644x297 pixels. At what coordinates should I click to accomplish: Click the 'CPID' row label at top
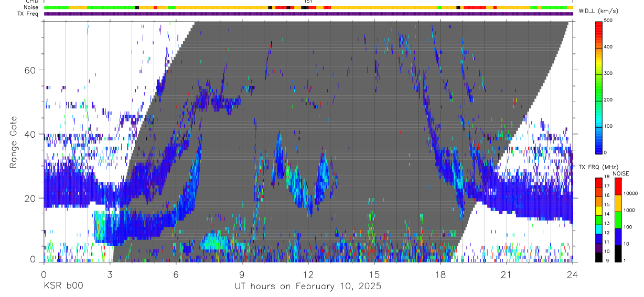pyautogui.click(x=33, y=2)
